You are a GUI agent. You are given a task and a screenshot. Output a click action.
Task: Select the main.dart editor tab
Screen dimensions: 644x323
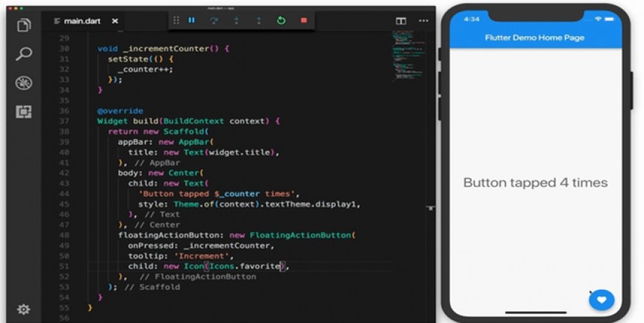pyautogui.click(x=77, y=21)
